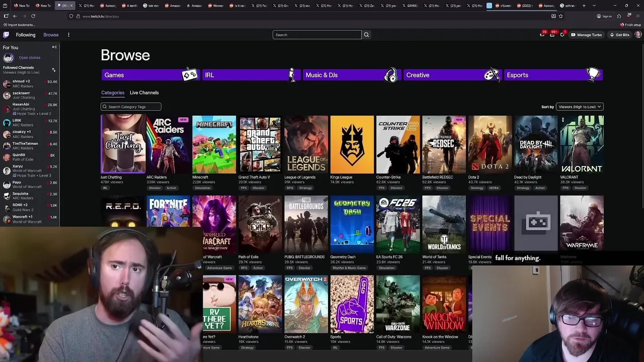Focus the Twitch Search field
This screenshot has height=362, width=644.
(x=317, y=35)
